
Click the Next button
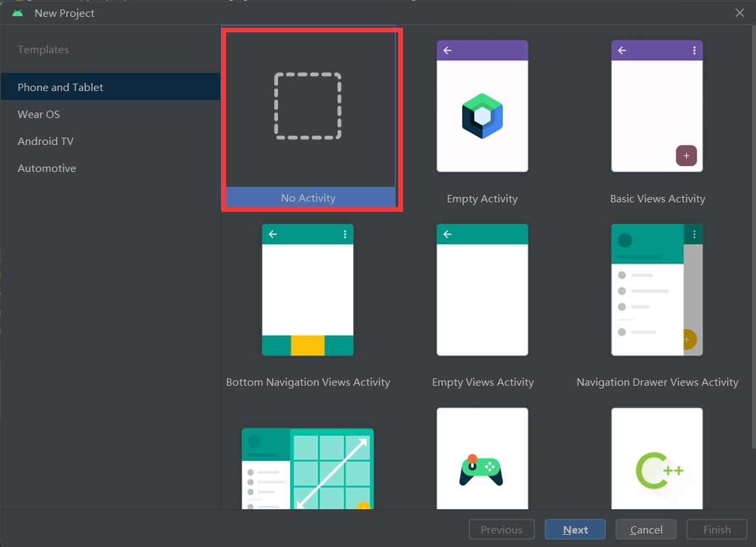point(575,529)
